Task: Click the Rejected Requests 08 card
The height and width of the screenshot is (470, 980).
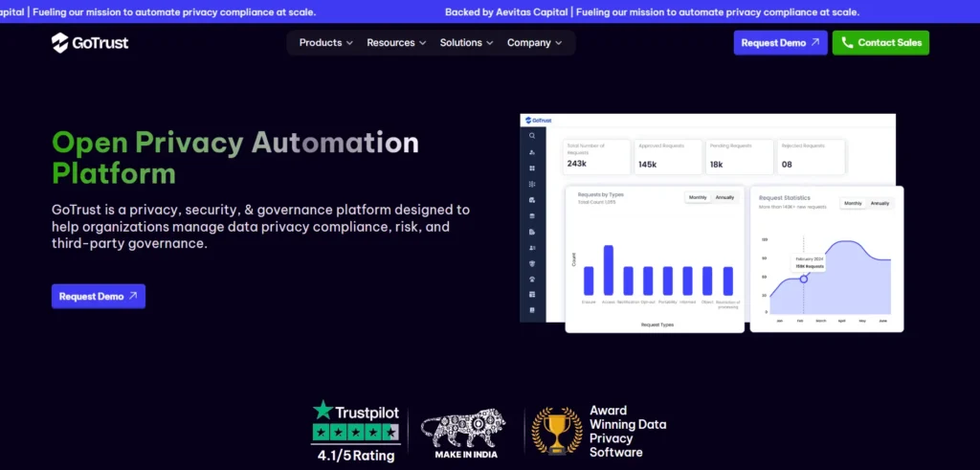Action: tap(811, 156)
